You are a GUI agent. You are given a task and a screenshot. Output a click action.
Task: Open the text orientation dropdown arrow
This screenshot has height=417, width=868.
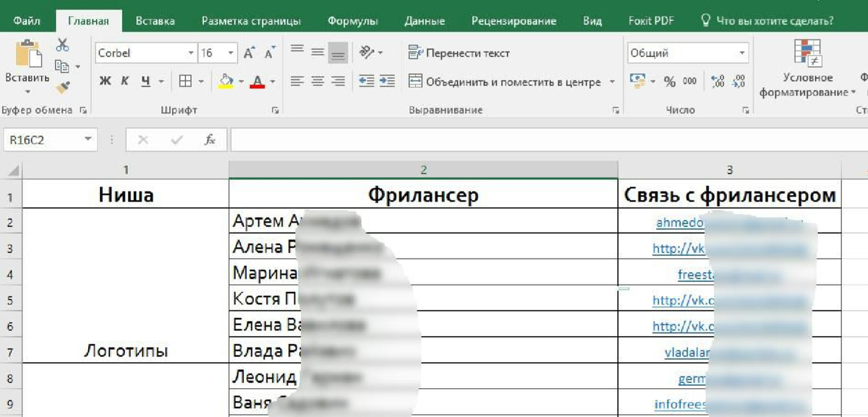point(380,53)
